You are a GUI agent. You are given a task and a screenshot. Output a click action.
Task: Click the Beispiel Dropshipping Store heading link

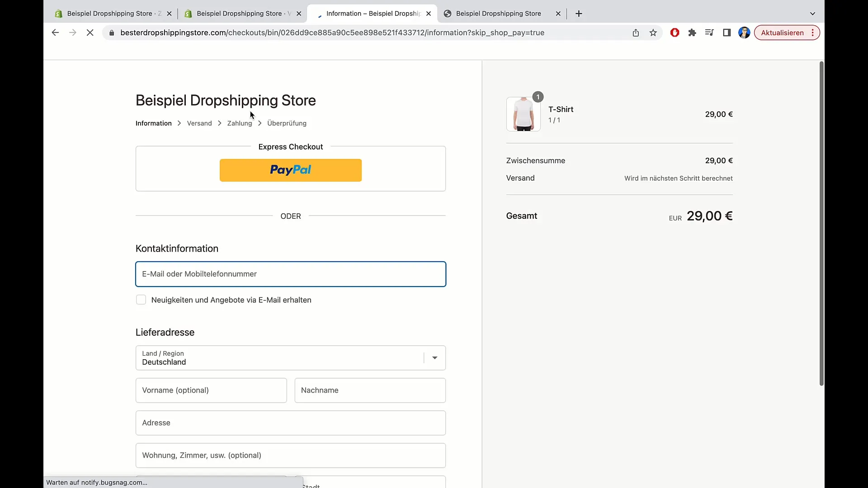point(226,100)
